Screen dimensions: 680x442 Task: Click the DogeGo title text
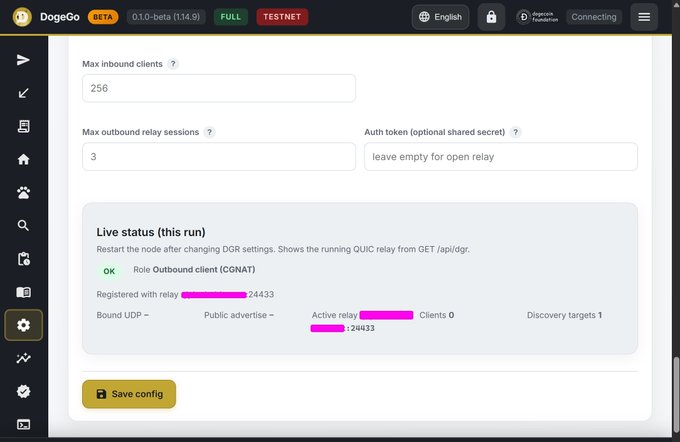coord(60,17)
